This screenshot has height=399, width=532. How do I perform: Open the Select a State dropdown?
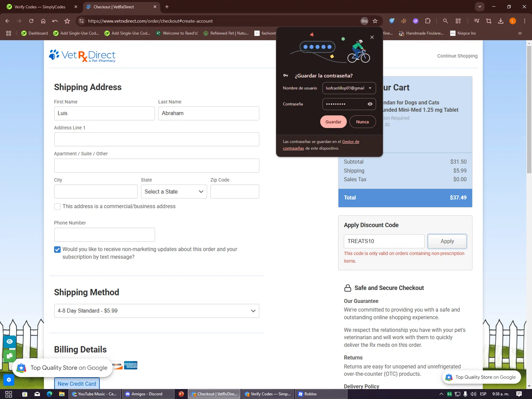tap(174, 192)
